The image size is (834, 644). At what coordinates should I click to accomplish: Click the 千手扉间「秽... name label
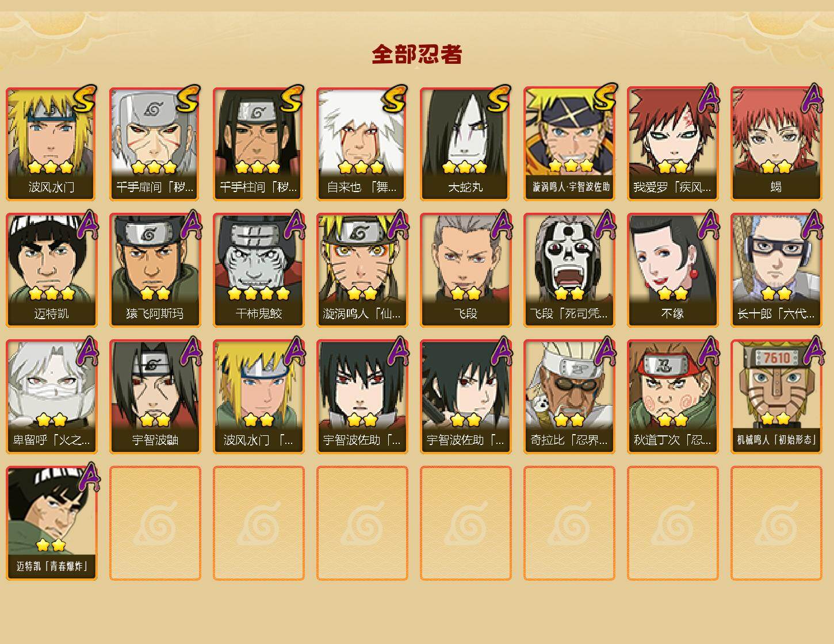click(x=155, y=187)
